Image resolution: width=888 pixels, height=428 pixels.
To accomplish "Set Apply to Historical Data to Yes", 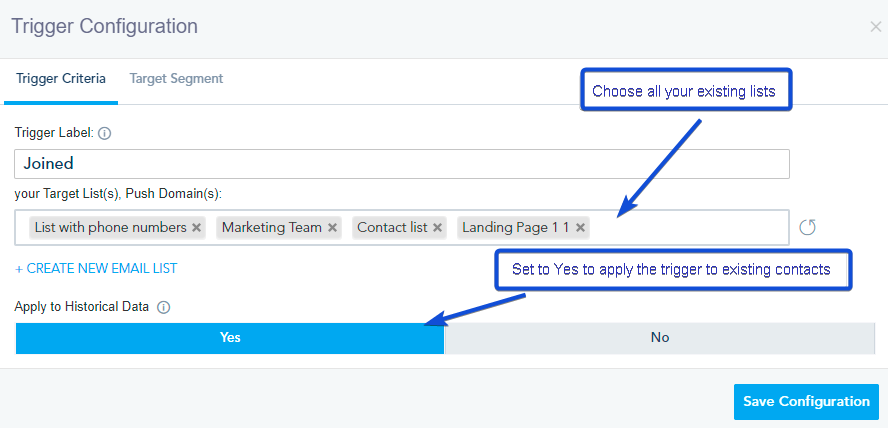I will click(230, 338).
